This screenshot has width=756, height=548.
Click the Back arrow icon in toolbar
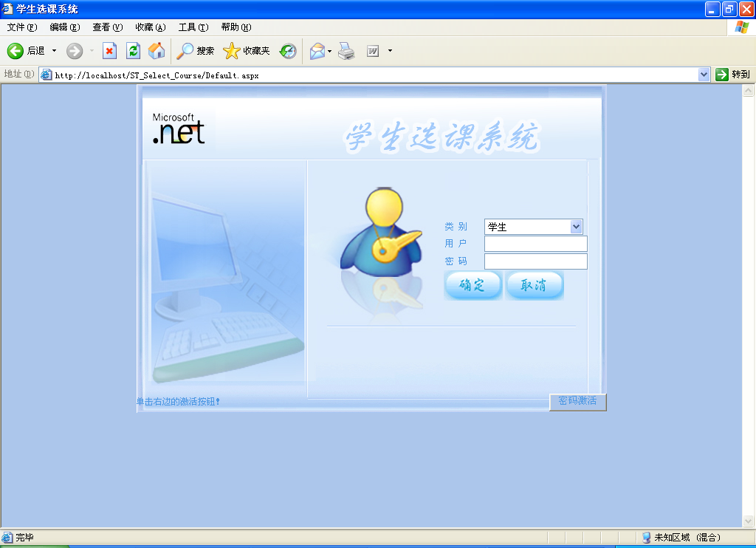point(16,51)
